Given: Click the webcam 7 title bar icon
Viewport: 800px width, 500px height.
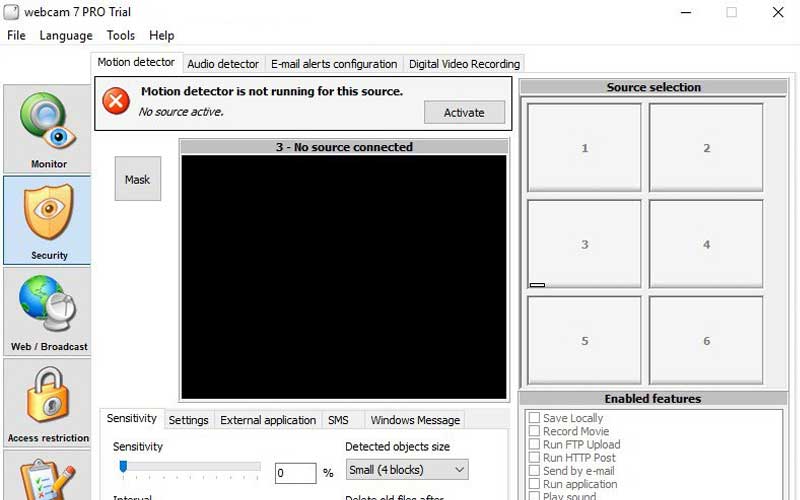Looking at the screenshot, I should point(11,12).
